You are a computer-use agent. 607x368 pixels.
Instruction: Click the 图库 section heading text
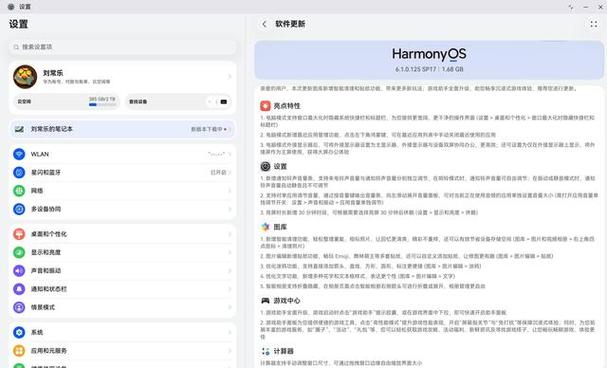(280, 227)
